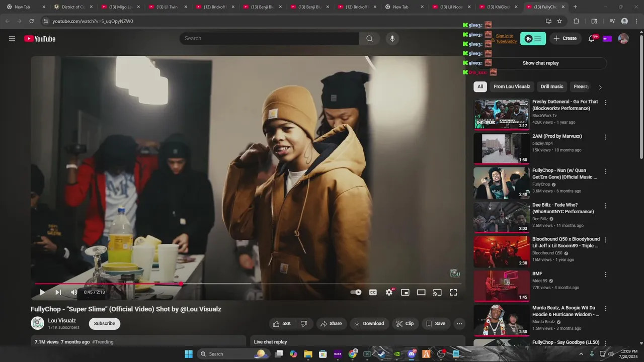Viewport: 644px width, 362px height.
Task: Toggle closed captions on the player
Action: pos(373,292)
